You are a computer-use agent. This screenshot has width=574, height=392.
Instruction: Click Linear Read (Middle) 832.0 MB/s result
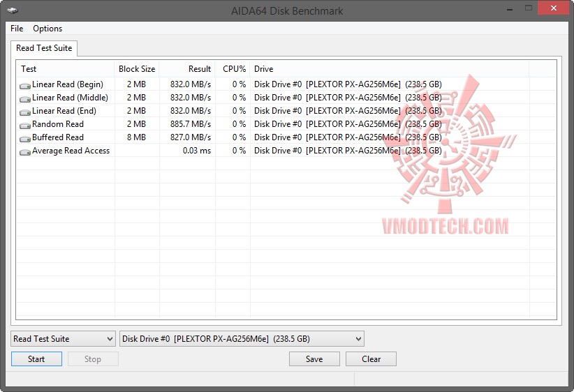pos(191,98)
